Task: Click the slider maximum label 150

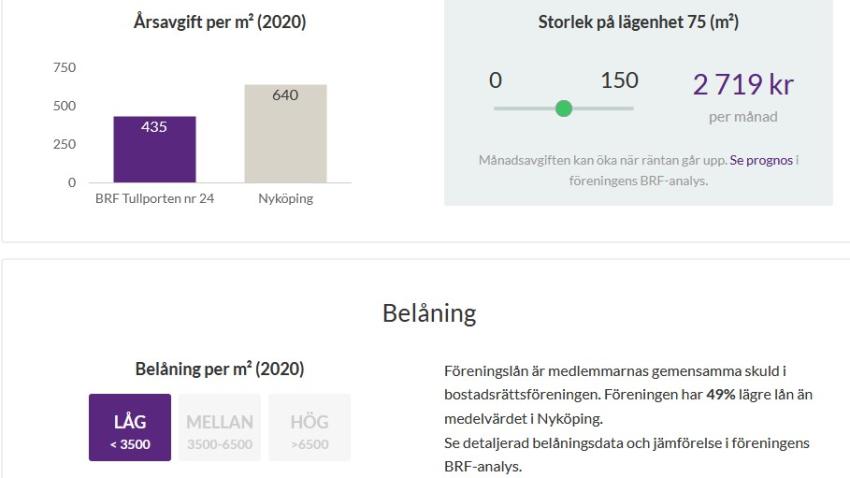Action: click(620, 80)
